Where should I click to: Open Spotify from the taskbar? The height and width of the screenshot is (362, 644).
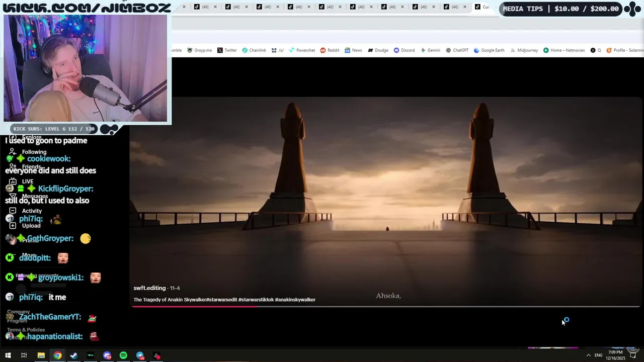click(x=123, y=355)
